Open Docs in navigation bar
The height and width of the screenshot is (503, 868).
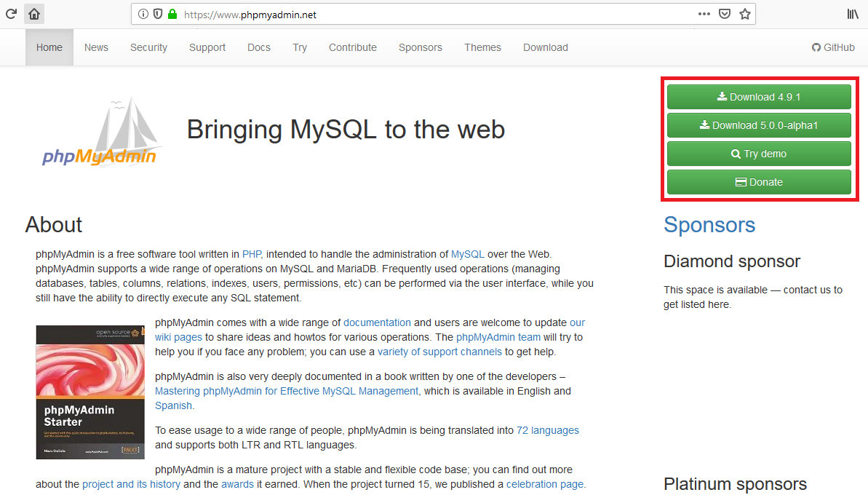point(259,47)
